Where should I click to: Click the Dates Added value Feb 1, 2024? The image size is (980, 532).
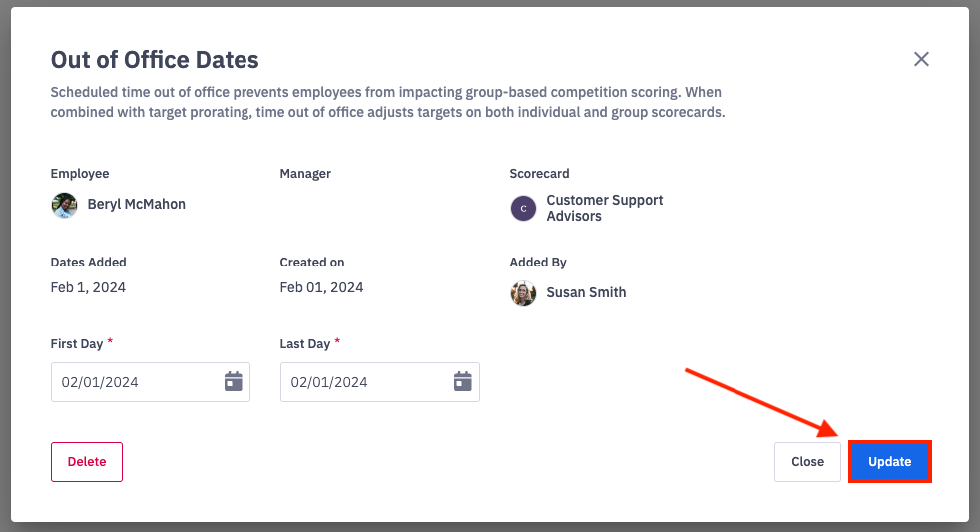(x=88, y=287)
